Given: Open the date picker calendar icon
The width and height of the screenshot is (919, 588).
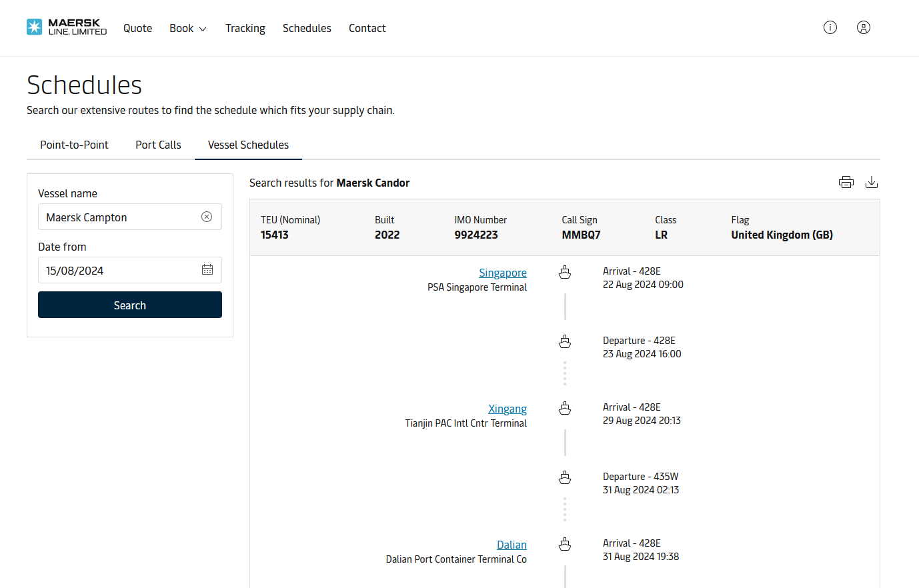Looking at the screenshot, I should (207, 270).
